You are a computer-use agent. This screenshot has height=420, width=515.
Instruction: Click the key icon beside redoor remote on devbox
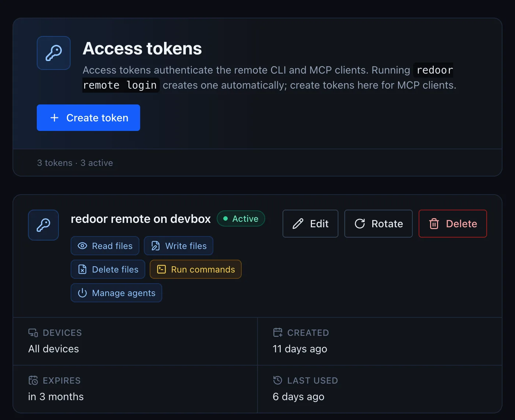coord(43,225)
